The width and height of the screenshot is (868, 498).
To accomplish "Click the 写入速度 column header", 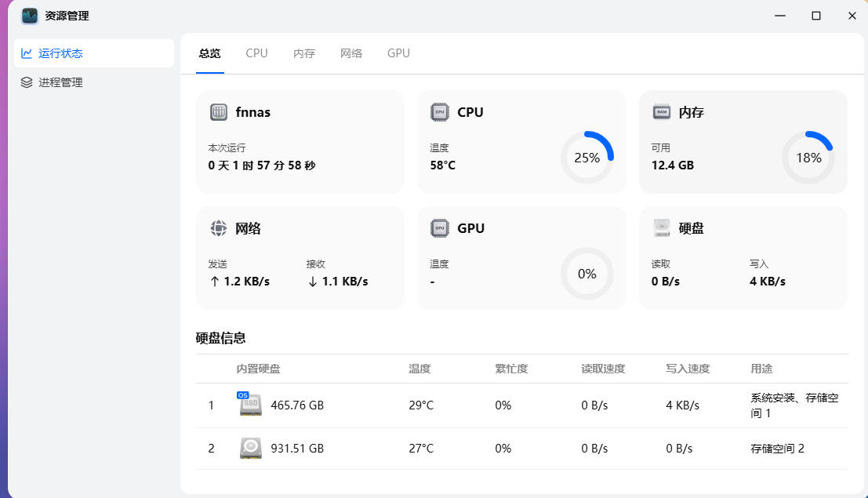I will click(688, 369).
